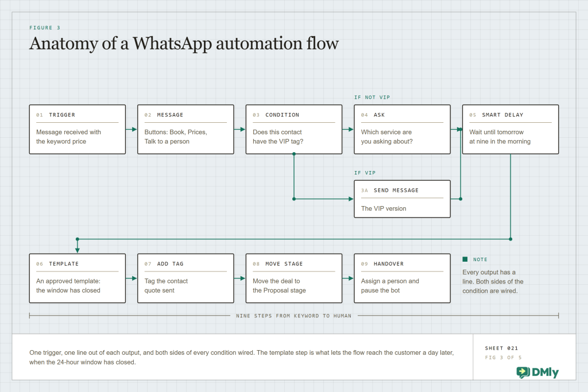
Task: Click 'Assign a person and pause the bot'
Action: (x=390, y=286)
